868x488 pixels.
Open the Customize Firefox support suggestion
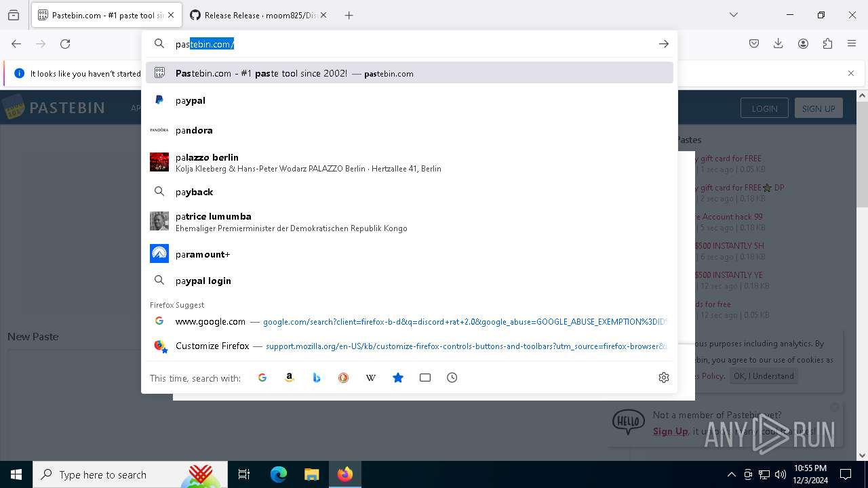[x=410, y=346]
